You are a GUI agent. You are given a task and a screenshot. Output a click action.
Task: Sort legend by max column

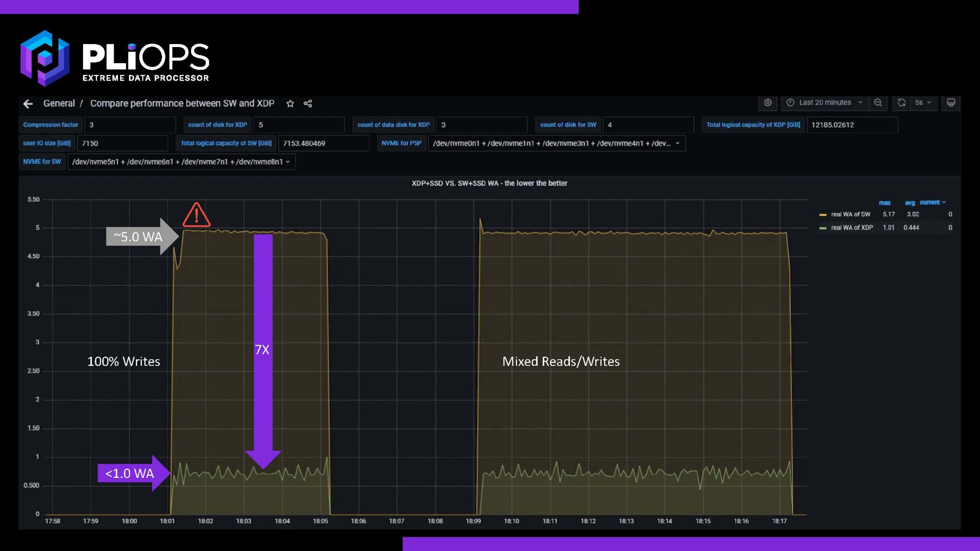pos(884,203)
